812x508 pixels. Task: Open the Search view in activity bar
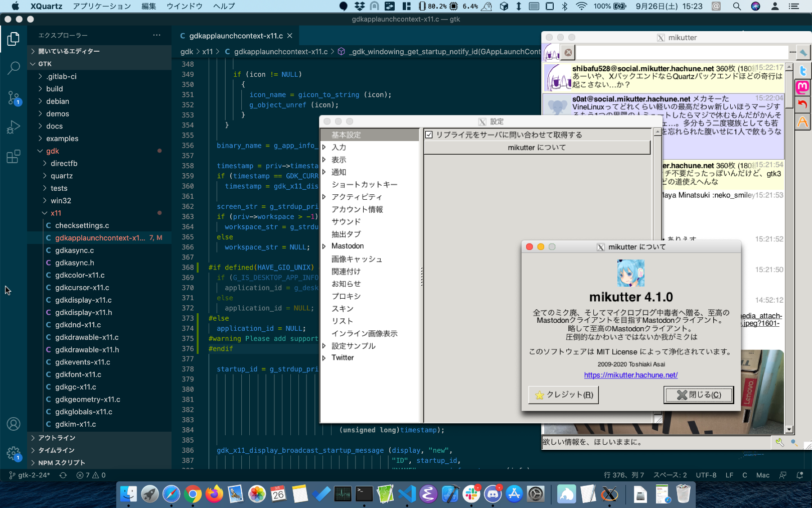(x=14, y=68)
